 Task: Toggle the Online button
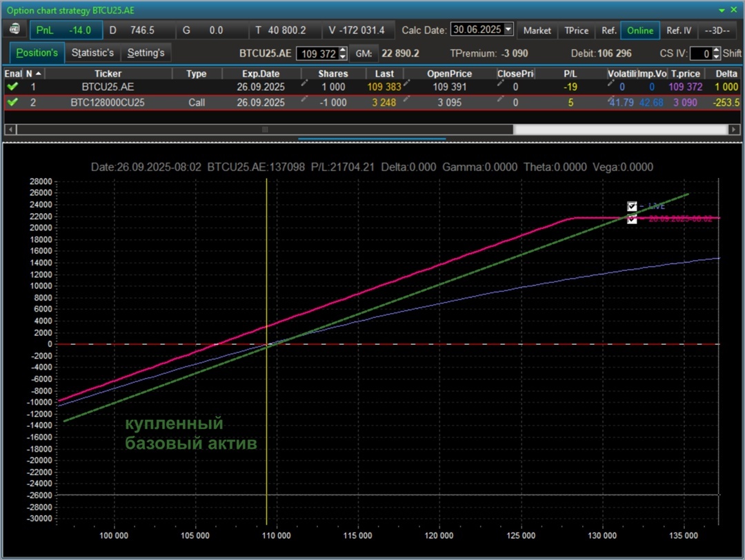(x=640, y=30)
